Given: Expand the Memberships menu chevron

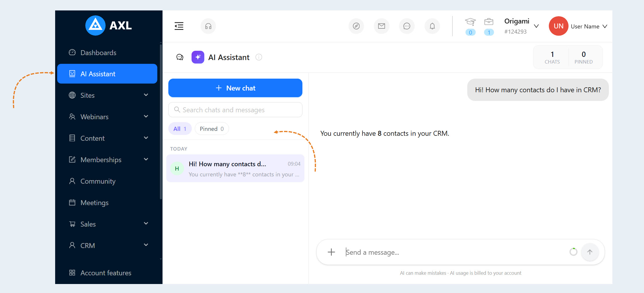Looking at the screenshot, I should click(x=146, y=159).
